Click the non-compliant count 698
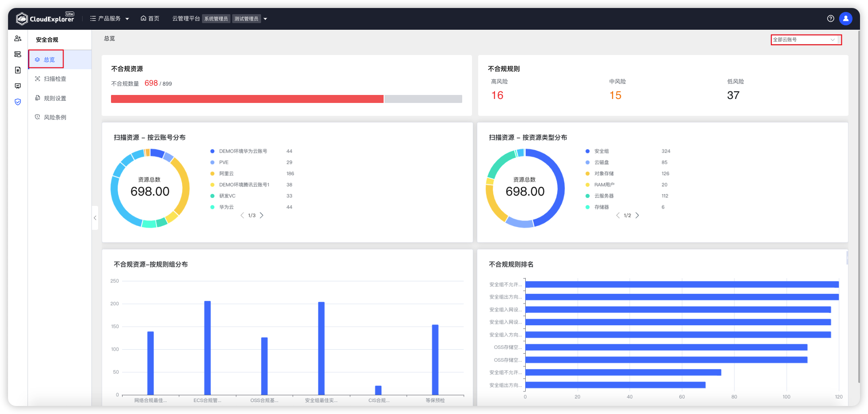Viewport: 868px width, 414px height. (151, 83)
